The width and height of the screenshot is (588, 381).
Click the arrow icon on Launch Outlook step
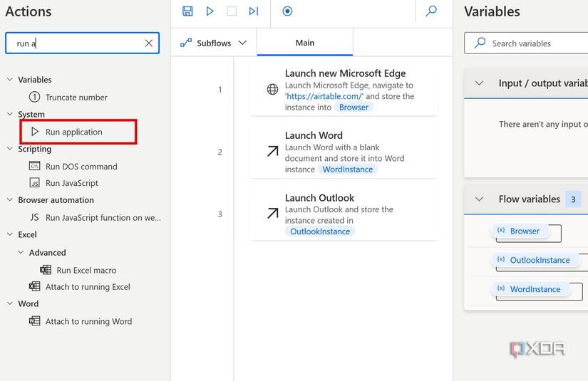[273, 214]
